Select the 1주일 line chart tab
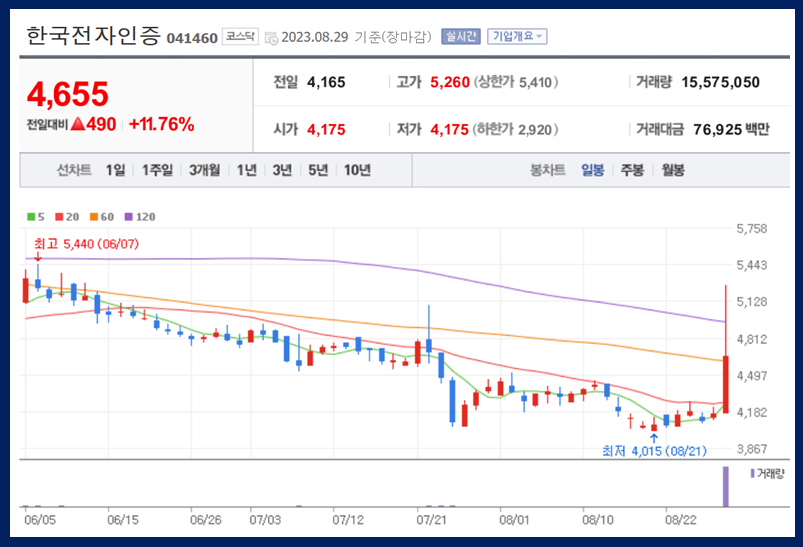 click(157, 170)
